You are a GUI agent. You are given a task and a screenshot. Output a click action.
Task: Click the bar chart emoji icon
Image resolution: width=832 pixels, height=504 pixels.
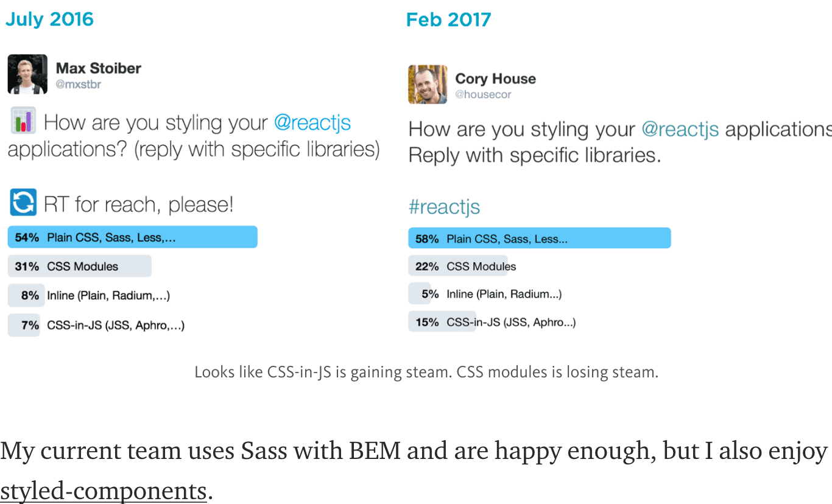tap(23, 121)
